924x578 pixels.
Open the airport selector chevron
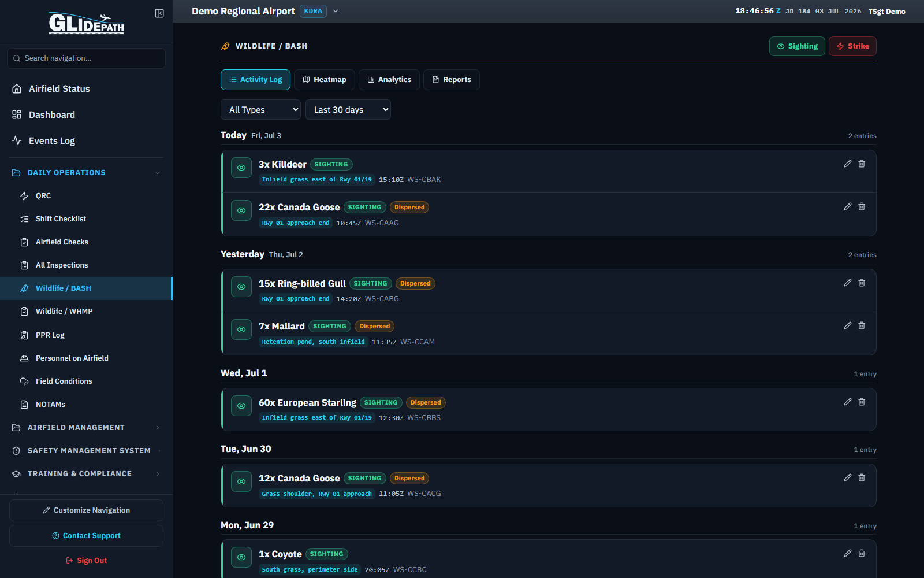tap(336, 11)
